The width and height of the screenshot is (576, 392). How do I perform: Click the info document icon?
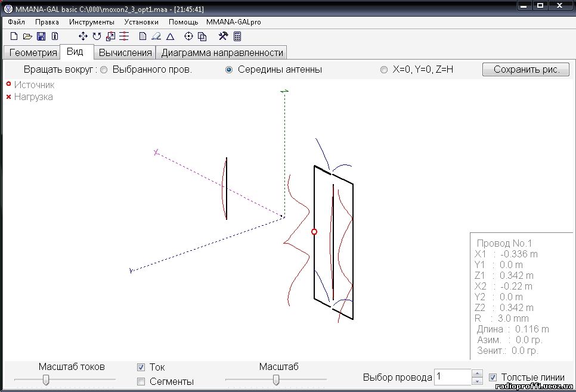[x=55, y=36]
